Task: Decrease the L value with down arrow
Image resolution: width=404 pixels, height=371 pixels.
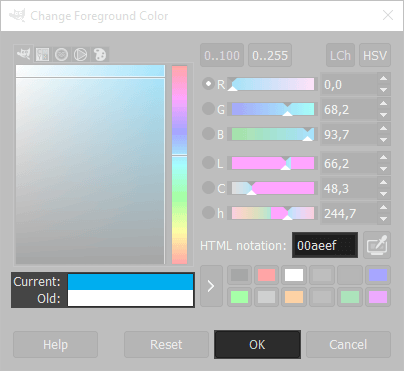Action: (x=384, y=169)
